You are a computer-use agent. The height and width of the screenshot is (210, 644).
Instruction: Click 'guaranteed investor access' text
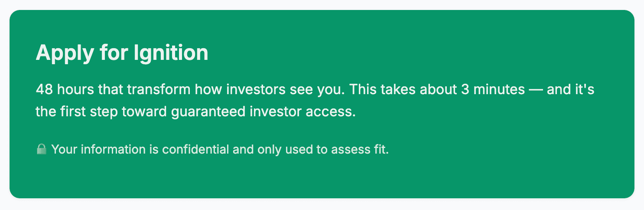click(x=263, y=112)
